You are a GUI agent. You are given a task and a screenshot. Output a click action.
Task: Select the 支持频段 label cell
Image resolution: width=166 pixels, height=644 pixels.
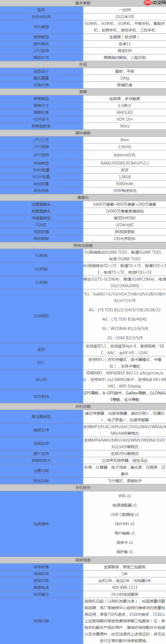coord(41,316)
